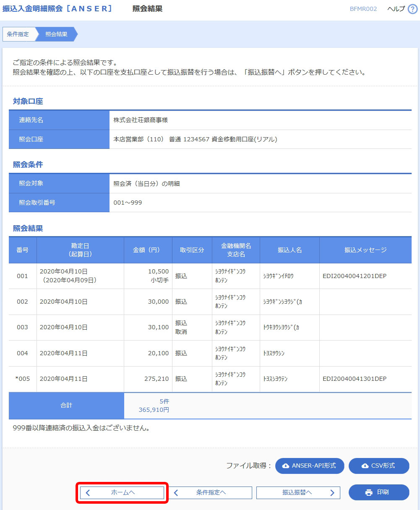
Task: Click the amount 20,100 cell
Action: click(x=148, y=354)
